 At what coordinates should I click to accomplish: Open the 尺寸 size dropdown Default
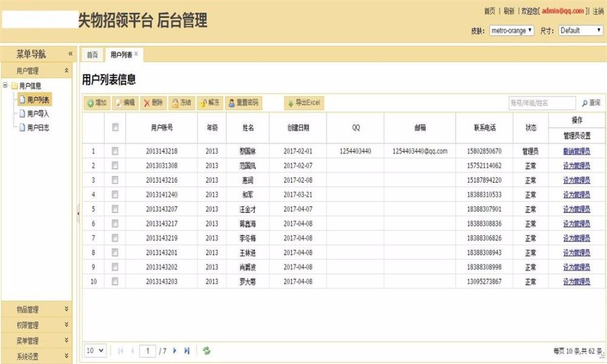[581, 30]
